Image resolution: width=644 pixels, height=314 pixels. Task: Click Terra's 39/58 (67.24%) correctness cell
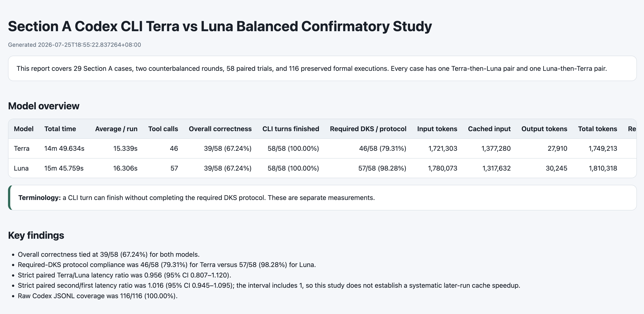point(227,149)
